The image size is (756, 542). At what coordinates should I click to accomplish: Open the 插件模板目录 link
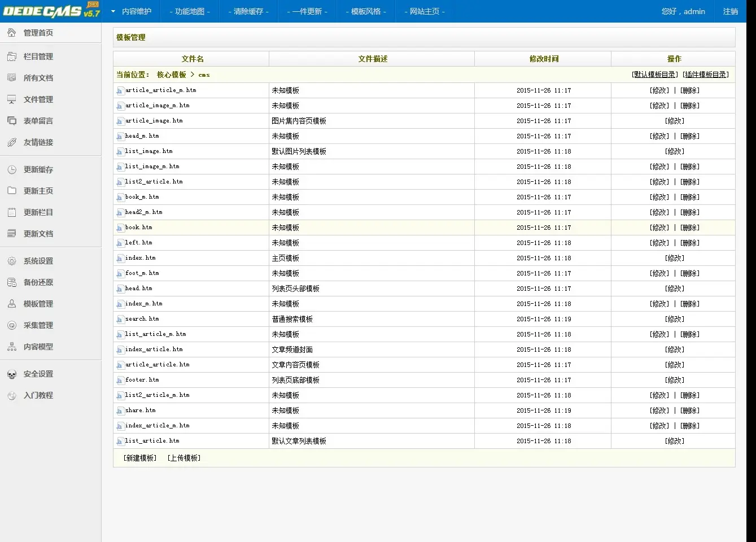coord(706,75)
